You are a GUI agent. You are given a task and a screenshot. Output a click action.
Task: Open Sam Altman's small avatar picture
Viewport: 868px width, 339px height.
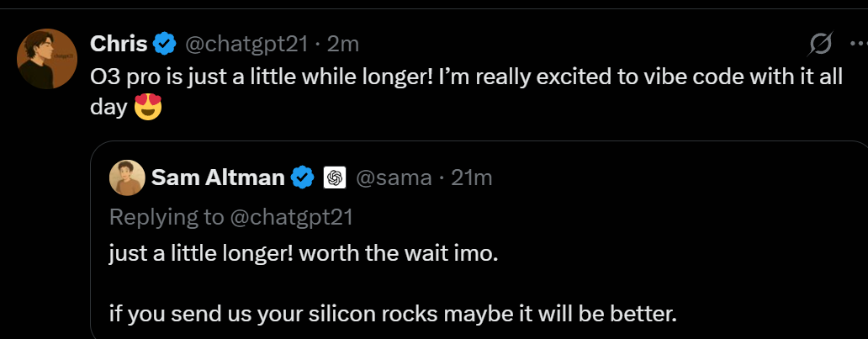[x=127, y=177]
